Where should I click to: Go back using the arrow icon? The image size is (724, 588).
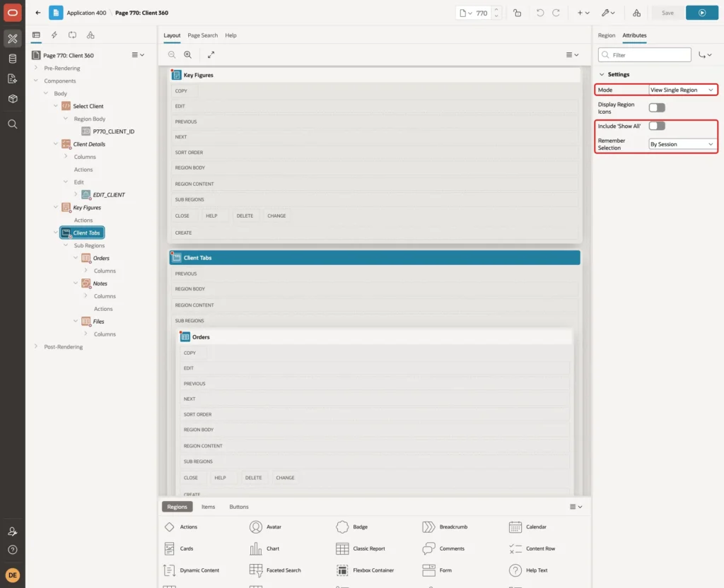tap(38, 13)
